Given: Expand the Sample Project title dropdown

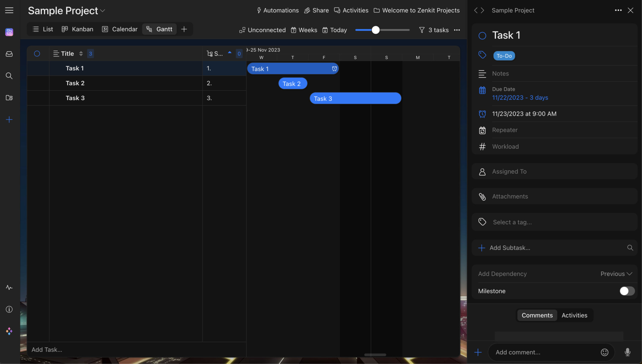Looking at the screenshot, I should 103,11.
